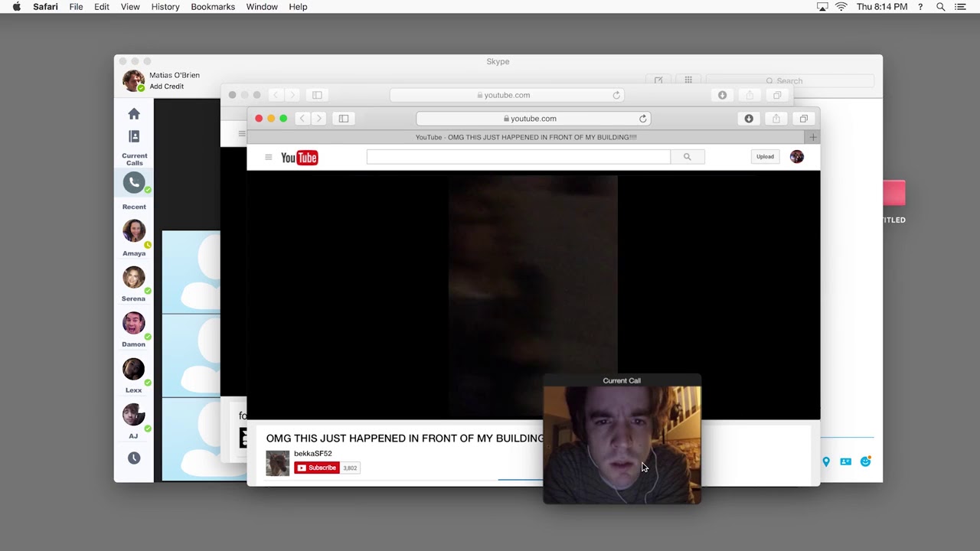Show downloads in back Safari window
Screen dimensions: 980x551
[x=722, y=95]
